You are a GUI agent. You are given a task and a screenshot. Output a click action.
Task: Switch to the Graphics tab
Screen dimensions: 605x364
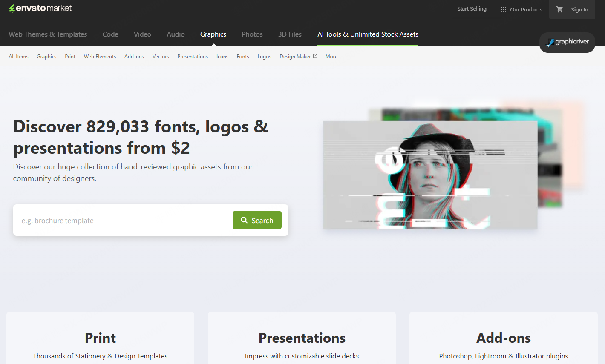tap(213, 34)
